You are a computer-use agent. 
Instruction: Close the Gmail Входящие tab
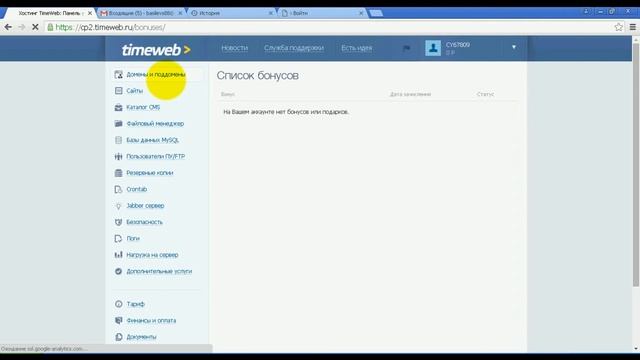click(180, 13)
